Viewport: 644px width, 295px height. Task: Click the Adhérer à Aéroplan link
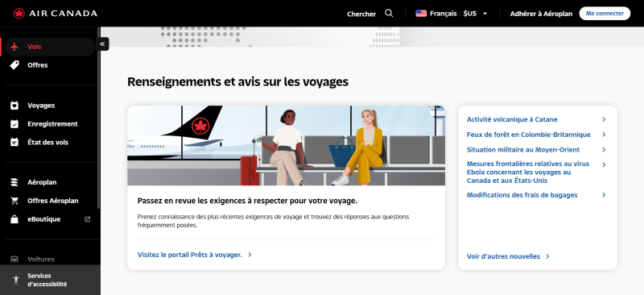pyautogui.click(x=541, y=14)
